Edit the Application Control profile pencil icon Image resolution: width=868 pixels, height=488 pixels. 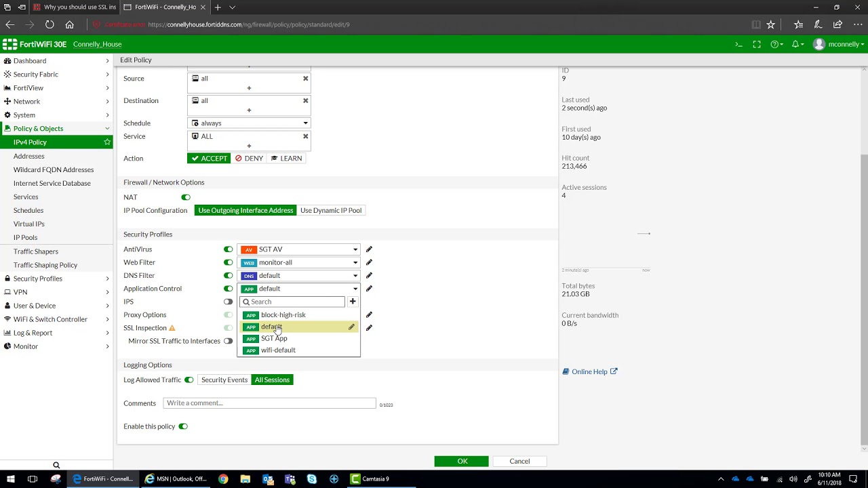369,289
